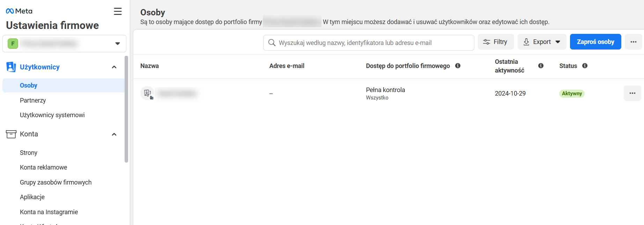Click info icon beside Ostatnia aktywność
The image size is (644, 225).
[541, 66]
